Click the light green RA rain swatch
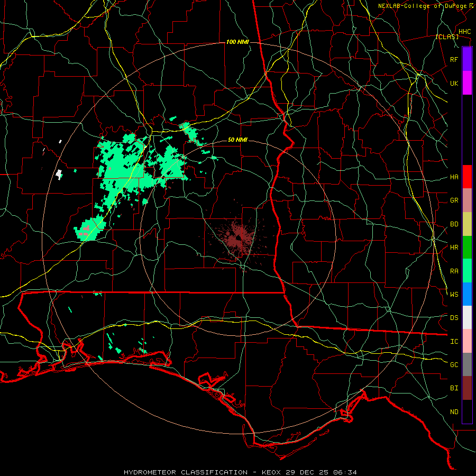The image size is (476, 476). pyautogui.click(x=467, y=271)
